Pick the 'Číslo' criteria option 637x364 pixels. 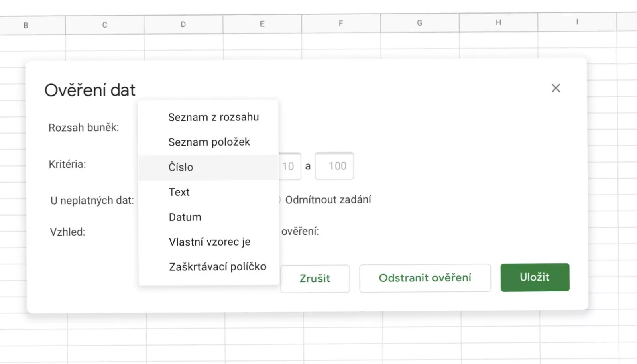[209, 167]
